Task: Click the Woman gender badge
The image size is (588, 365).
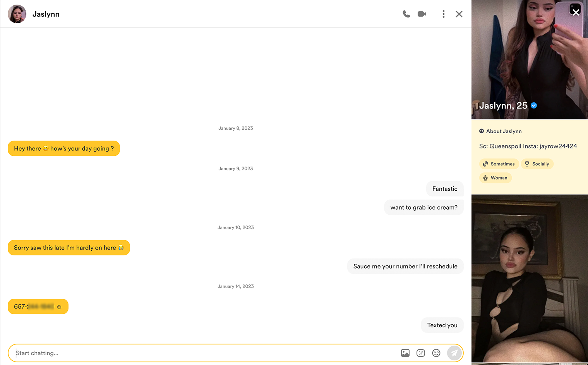Action: pos(495,178)
